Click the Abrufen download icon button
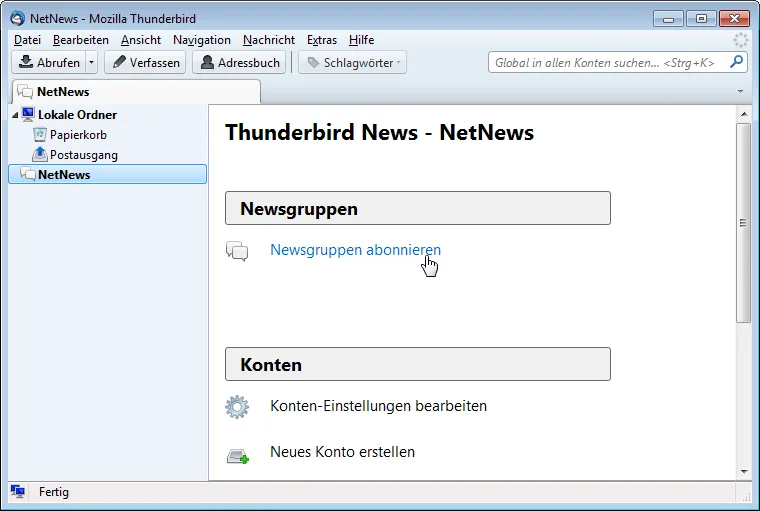760x511 pixels. click(49, 63)
